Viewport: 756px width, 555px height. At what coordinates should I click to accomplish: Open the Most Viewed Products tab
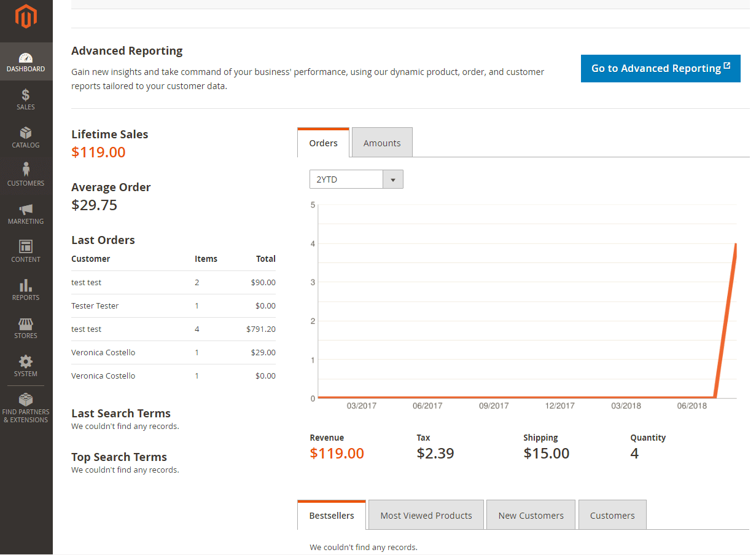click(426, 514)
